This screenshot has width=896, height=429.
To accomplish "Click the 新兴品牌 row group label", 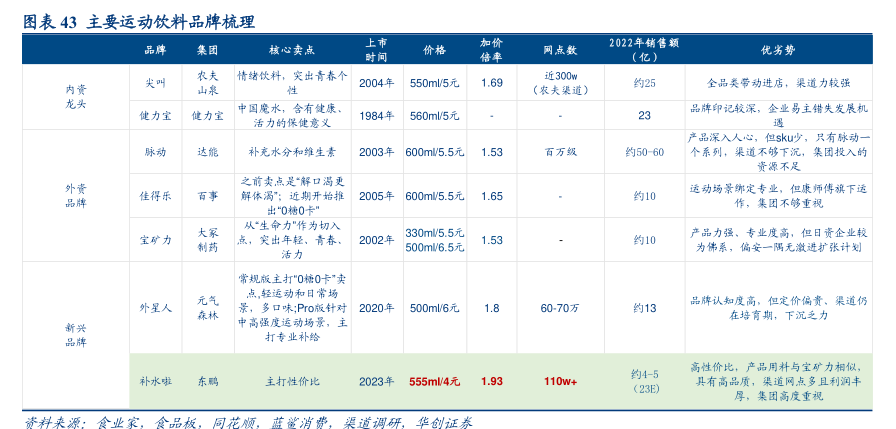I will pos(76,335).
